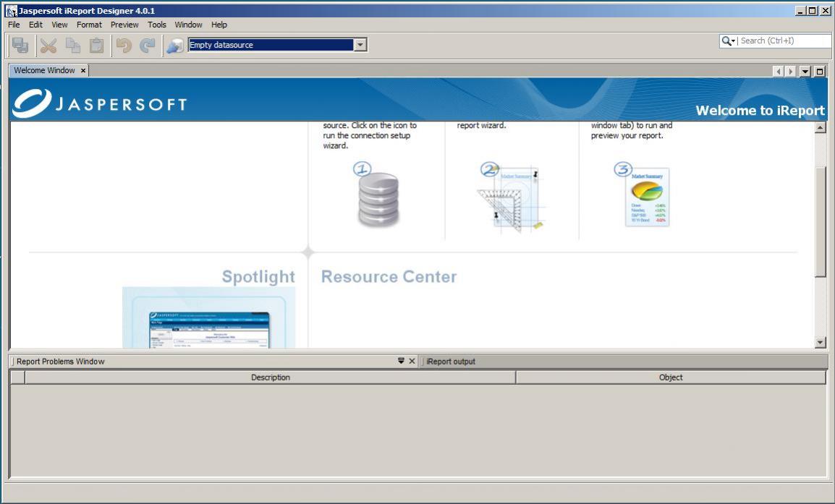Image resolution: width=835 pixels, height=504 pixels.
Task: Close the Welcome Window tab
Action: tap(83, 70)
